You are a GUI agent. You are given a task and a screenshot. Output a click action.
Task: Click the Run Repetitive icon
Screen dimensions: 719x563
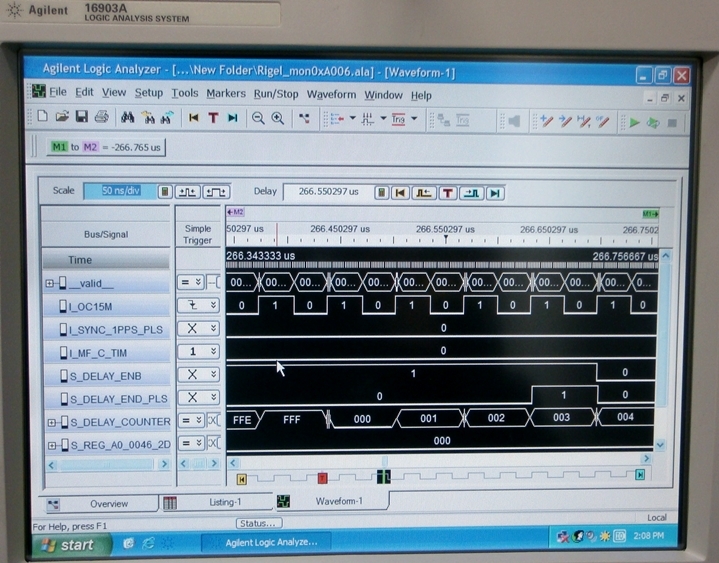[x=653, y=123]
